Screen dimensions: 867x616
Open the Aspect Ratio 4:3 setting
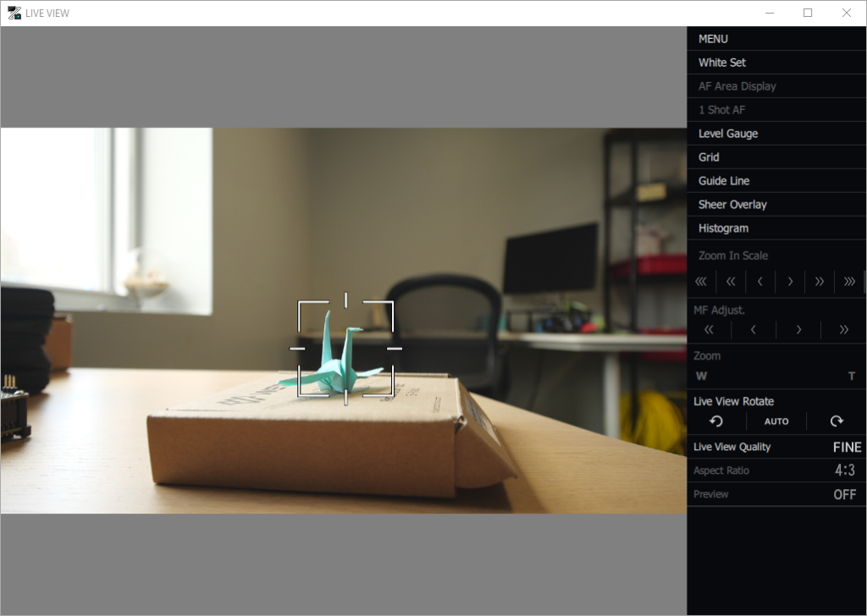[x=776, y=470]
